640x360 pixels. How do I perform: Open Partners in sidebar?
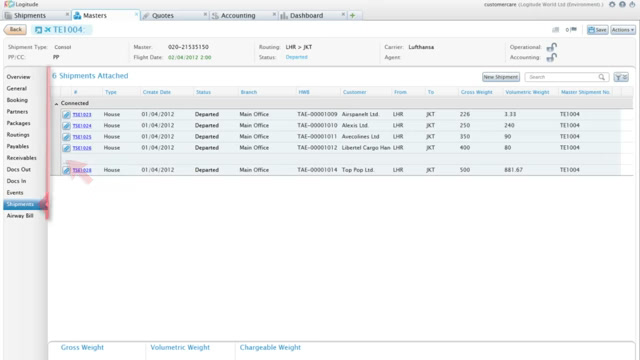(x=17, y=111)
